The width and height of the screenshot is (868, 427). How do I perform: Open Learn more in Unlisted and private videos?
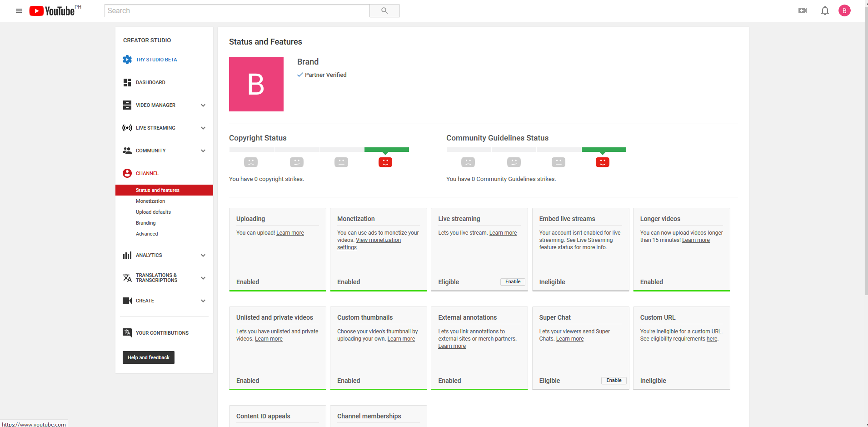point(269,339)
